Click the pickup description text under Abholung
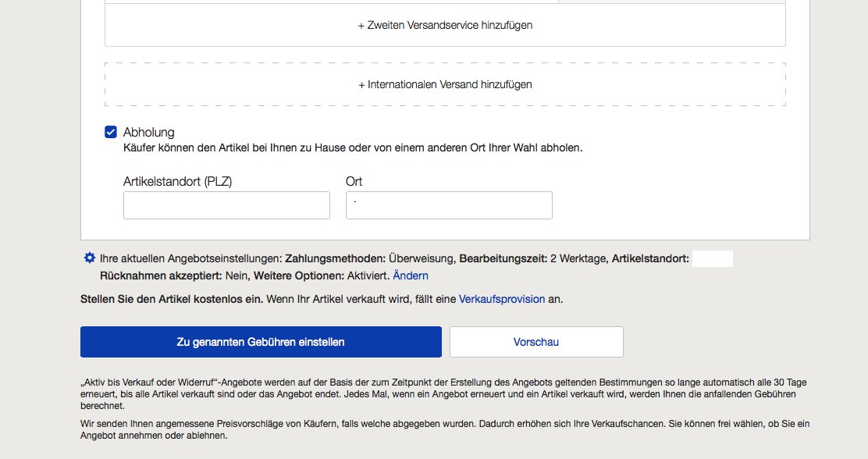Screen dimensions: 868x459 (x=353, y=148)
